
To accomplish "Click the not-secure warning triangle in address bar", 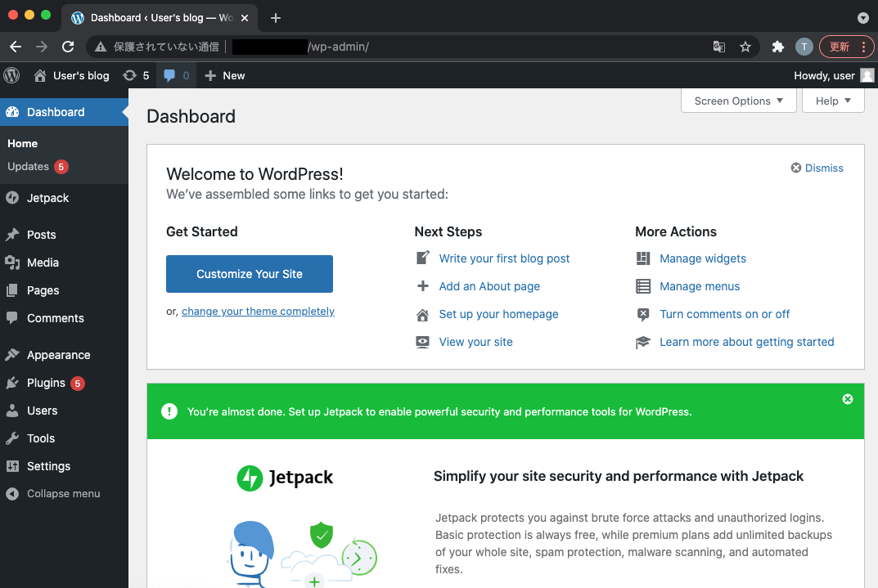I will click(100, 47).
